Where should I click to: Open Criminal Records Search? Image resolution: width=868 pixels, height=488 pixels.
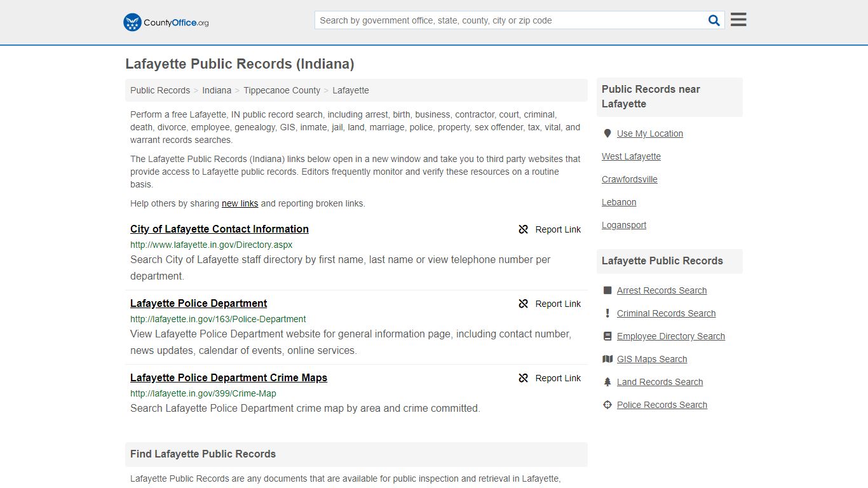666,313
